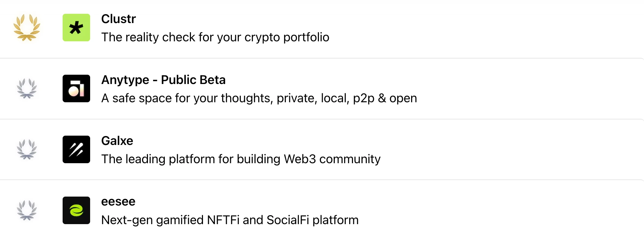This screenshot has width=644, height=241.
Task: Click the silver laurel beside Anytype
Action: [27, 88]
